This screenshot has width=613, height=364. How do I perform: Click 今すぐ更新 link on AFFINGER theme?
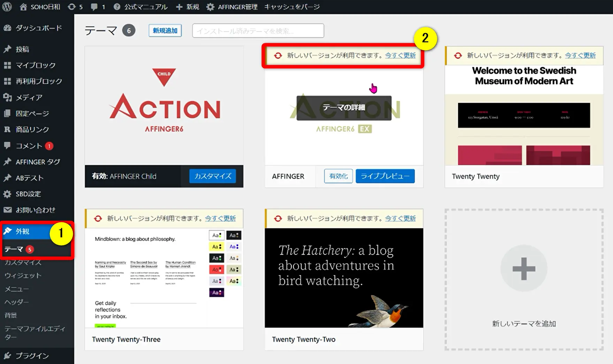(400, 55)
